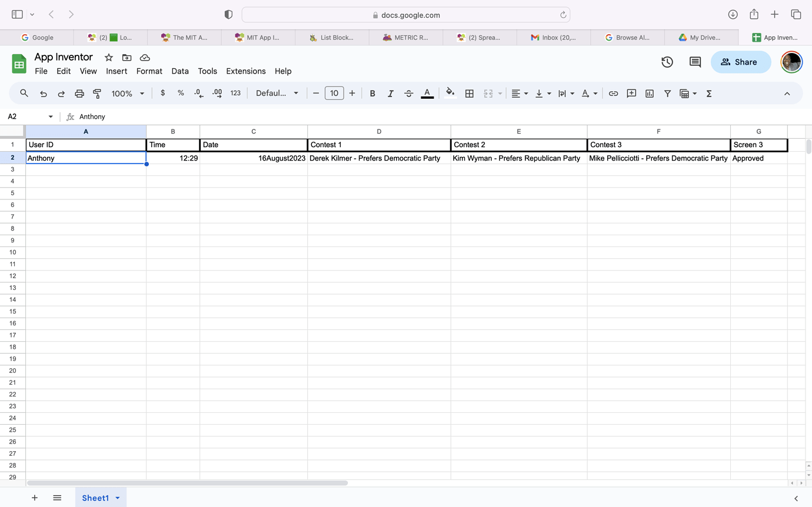Open version history

point(667,61)
